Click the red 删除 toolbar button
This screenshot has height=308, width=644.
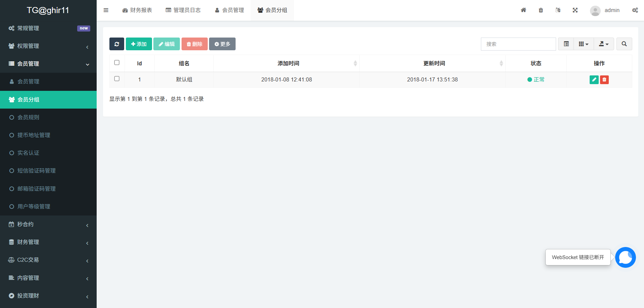195,44
